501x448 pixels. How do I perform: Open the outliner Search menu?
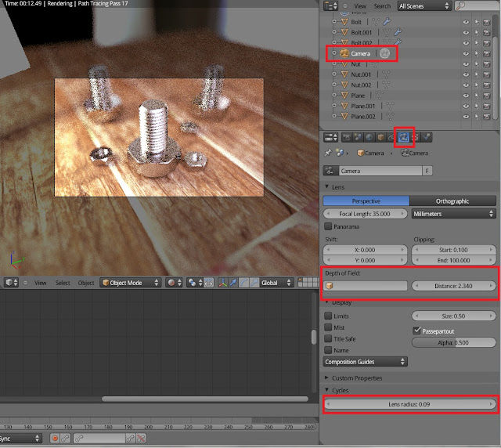click(382, 6)
